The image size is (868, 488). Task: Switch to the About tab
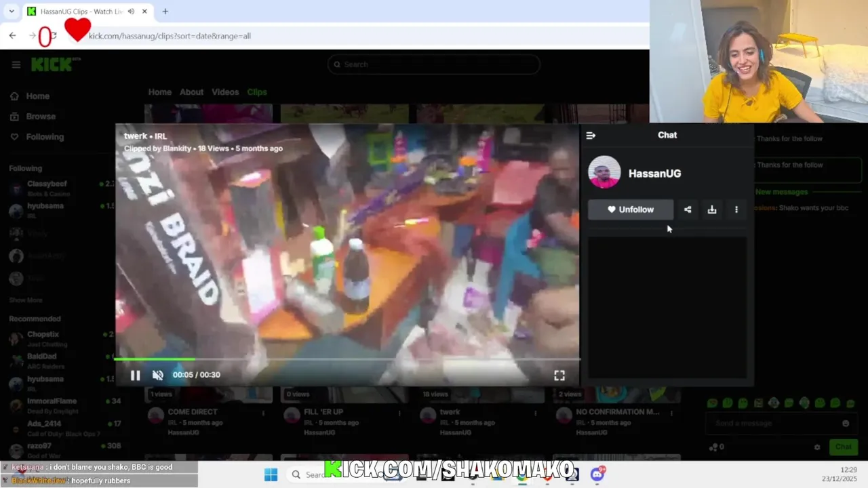[x=191, y=92]
